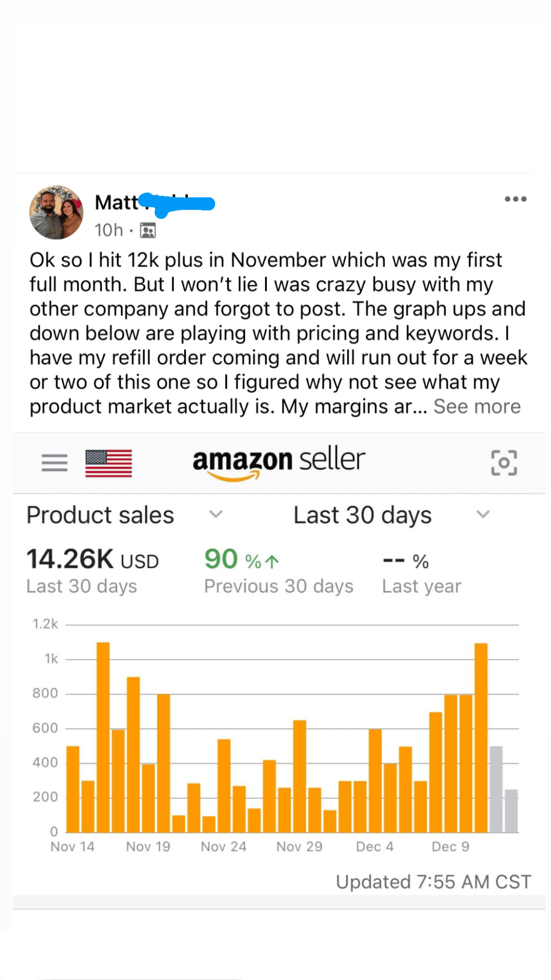Click the post audience group icon
The image size is (551, 980).
[148, 231]
